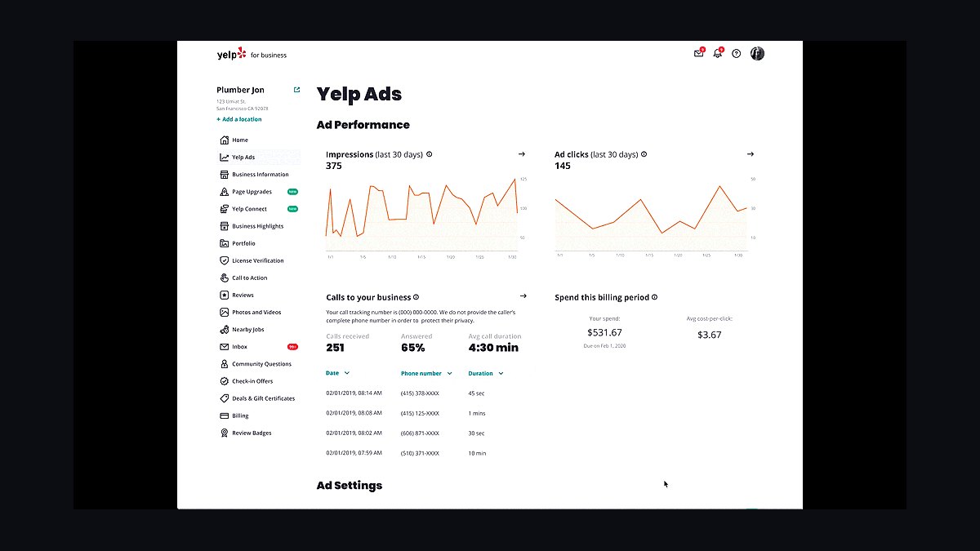Open Impressions details arrow
This screenshot has height=551, width=980.
coord(522,153)
